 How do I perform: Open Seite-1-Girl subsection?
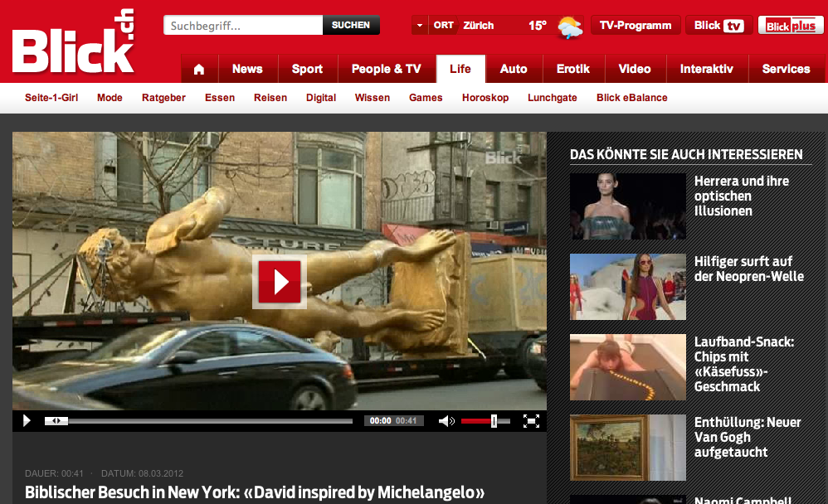[x=51, y=98]
